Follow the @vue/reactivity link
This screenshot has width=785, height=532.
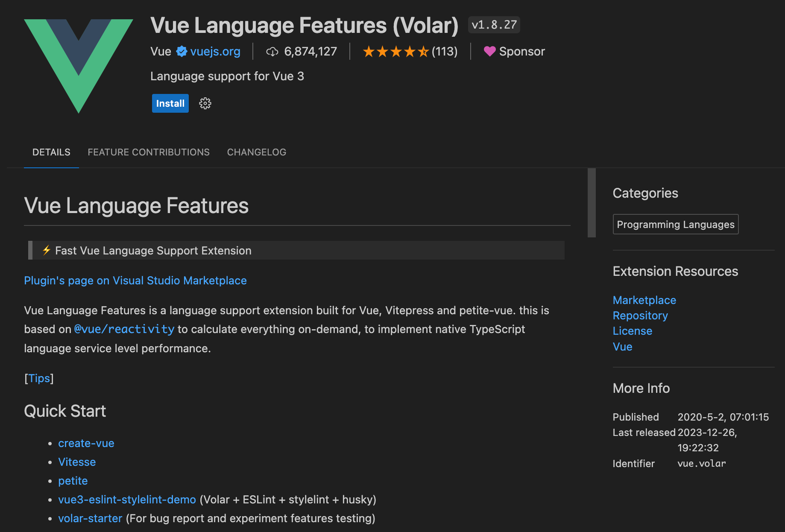coord(124,329)
